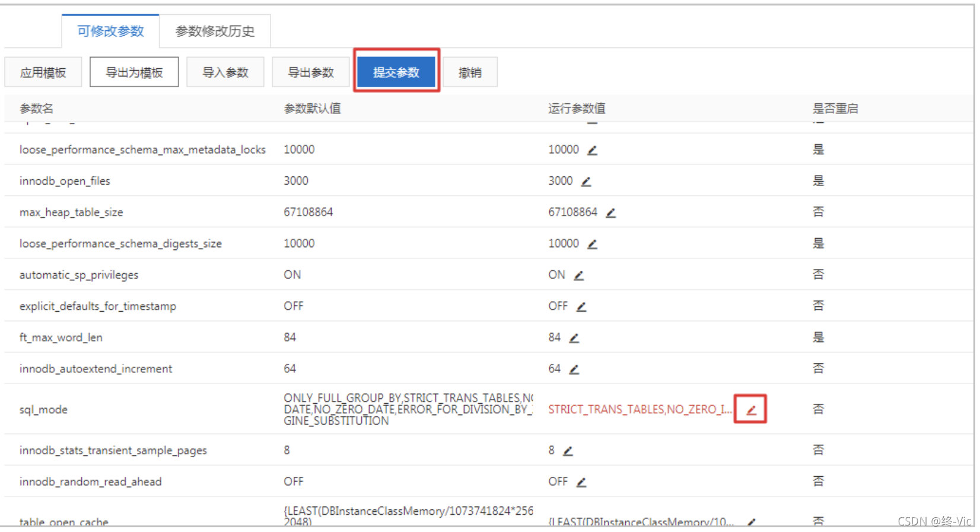Select the explicit_defaults_for_timestamp parameter name
The height and width of the screenshot is (532, 980).
98,306
